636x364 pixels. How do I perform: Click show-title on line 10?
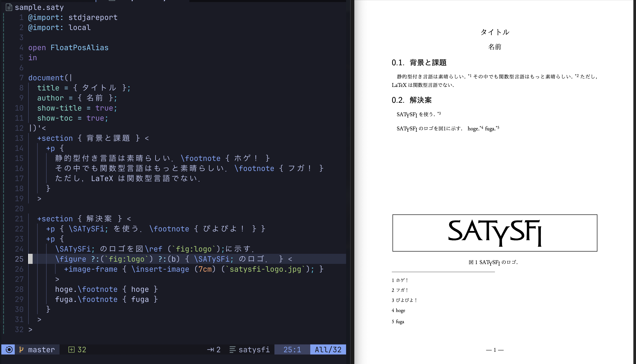(x=59, y=108)
